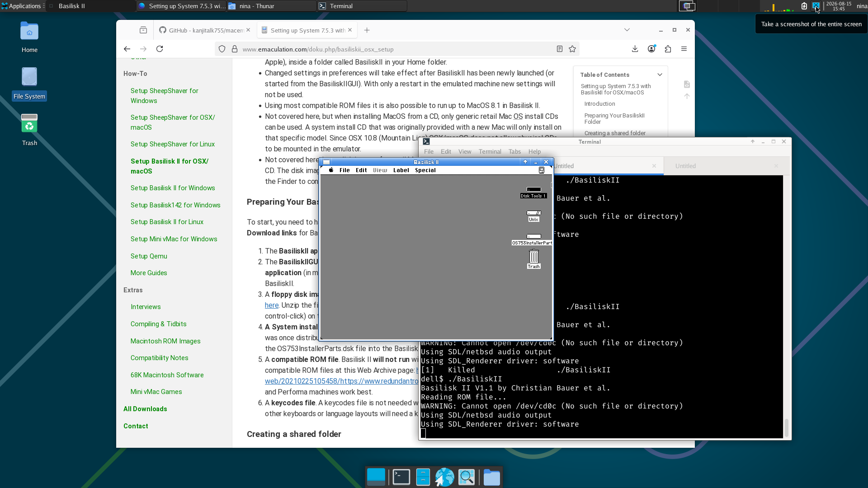Viewport: 868px width, 488px height.
Task: Go to Macintosh ROM Images page
Action: click(165, 341)
